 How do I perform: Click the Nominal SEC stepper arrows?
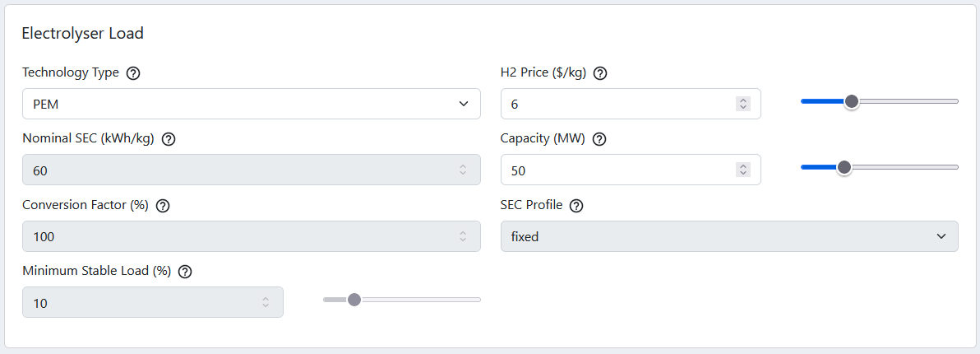pos(463,170)
